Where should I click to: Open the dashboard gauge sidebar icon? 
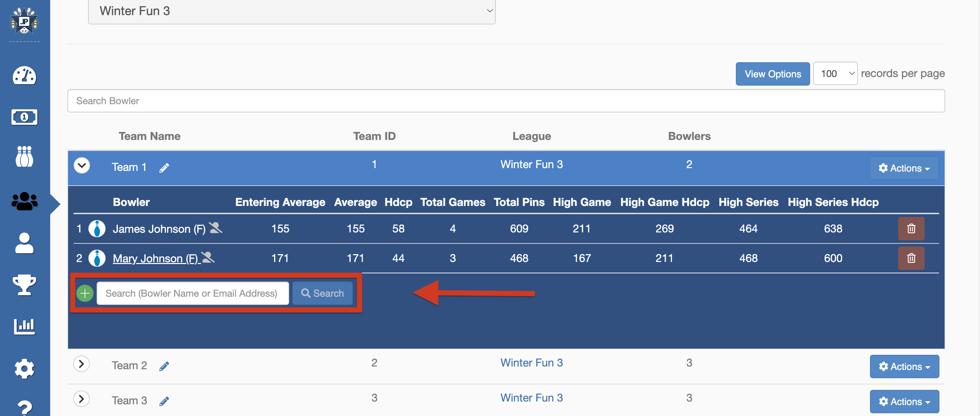24,76
